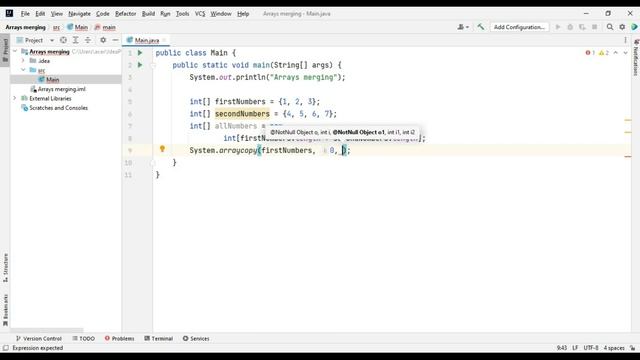Expand the .idea folder

(x=23, y=61)
